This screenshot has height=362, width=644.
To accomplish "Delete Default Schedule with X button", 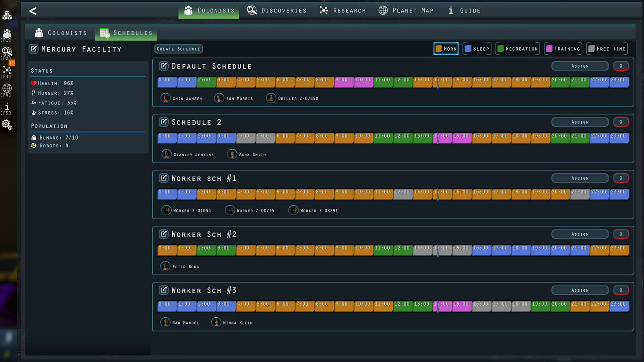I will [x=621, y=66].
